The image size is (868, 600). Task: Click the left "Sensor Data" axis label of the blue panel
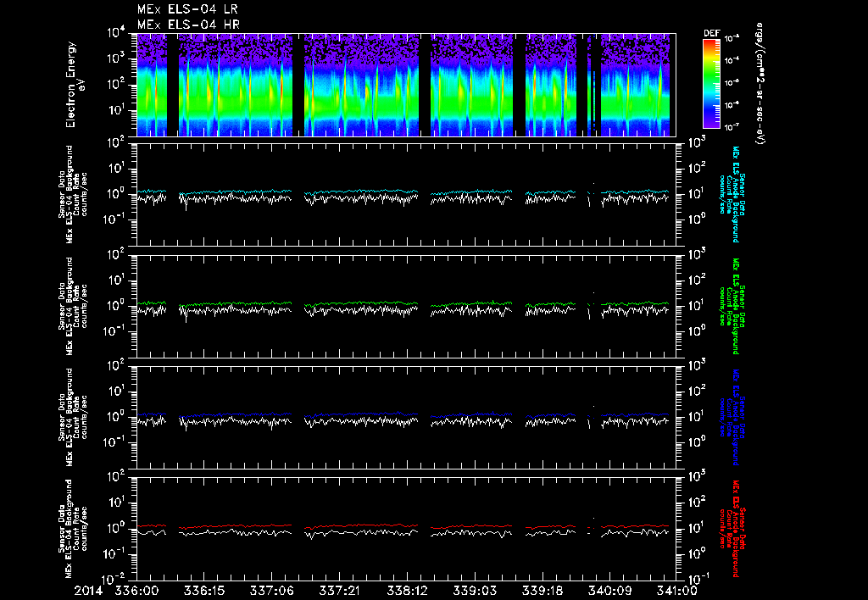point(61,417)
